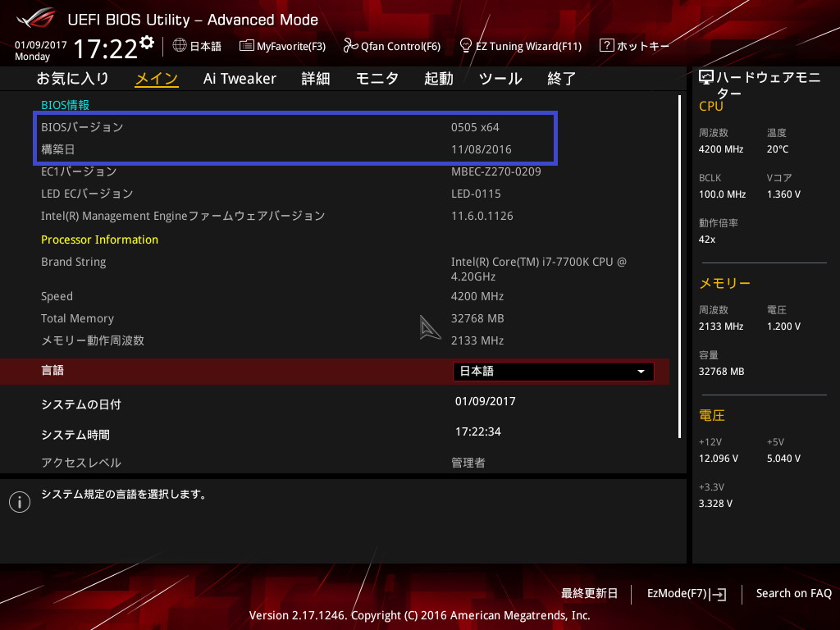
Task: Open the お気に入り tab
Action: (72, 79)
